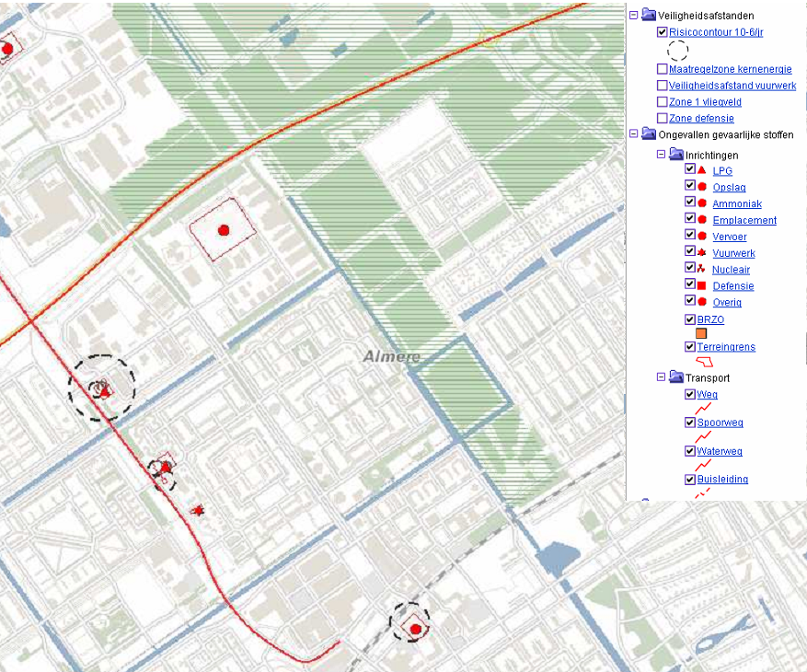Toggle the Terreingrens checkbox off
Viewport: 807px width, 672px height.
coord(690,346)
